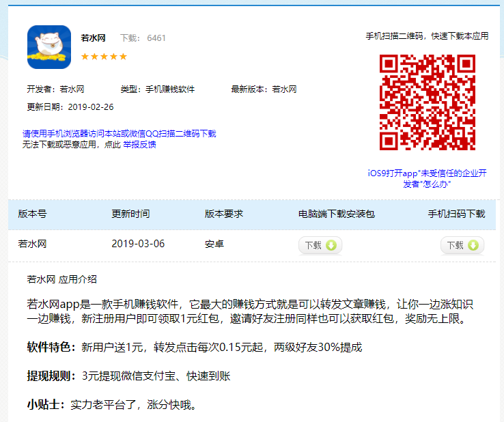Image resolution: width=504 pixels, height=422 pixels.
Task: Open the 举报反馈 link
Action: tap(139, 145)
